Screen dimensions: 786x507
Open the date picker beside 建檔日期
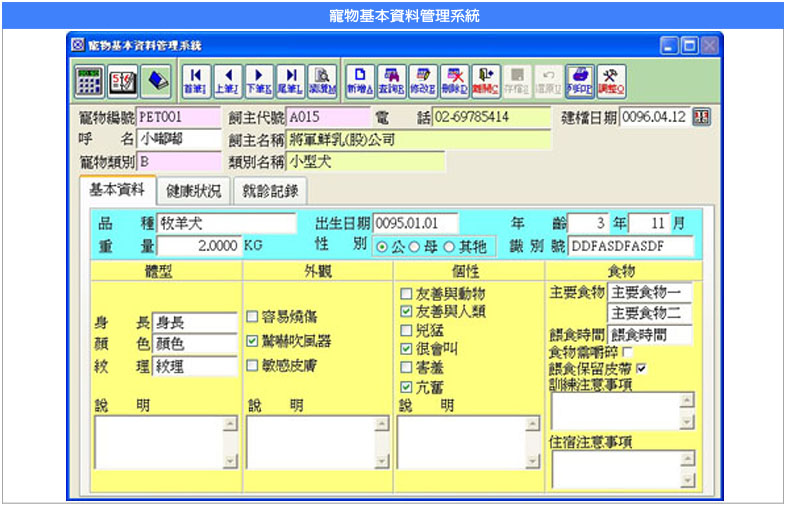click(701, 117)
